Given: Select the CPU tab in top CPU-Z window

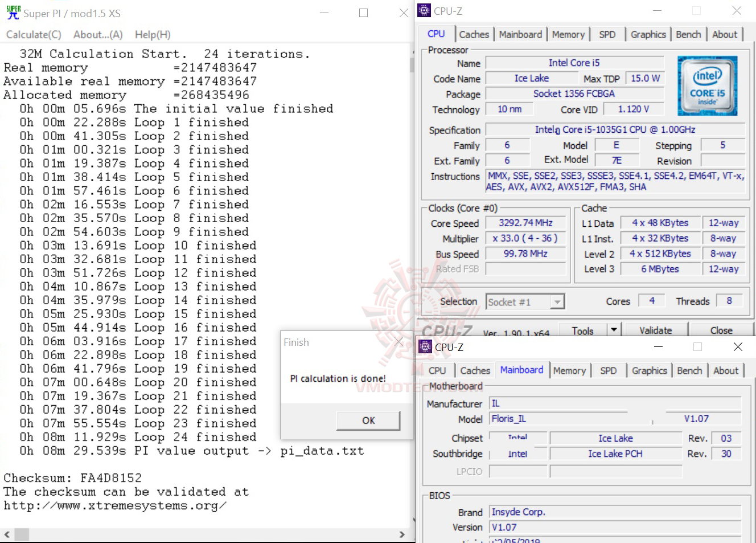Looking at the screenshot, I should coord(436,34).
